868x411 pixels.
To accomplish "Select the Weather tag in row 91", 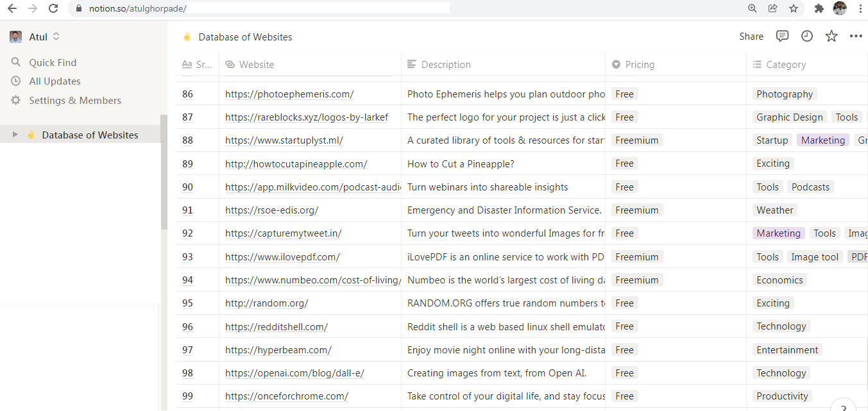I will click(x=774, y=210).
